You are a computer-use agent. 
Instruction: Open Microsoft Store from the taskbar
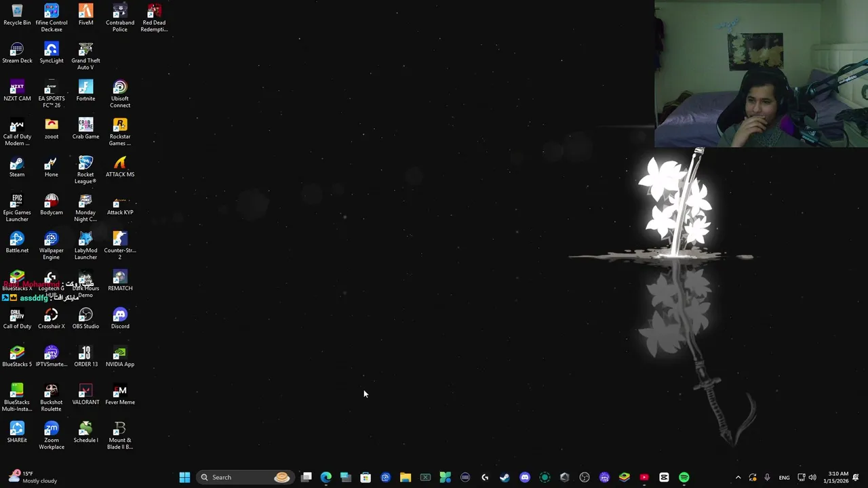pos(366,477)
